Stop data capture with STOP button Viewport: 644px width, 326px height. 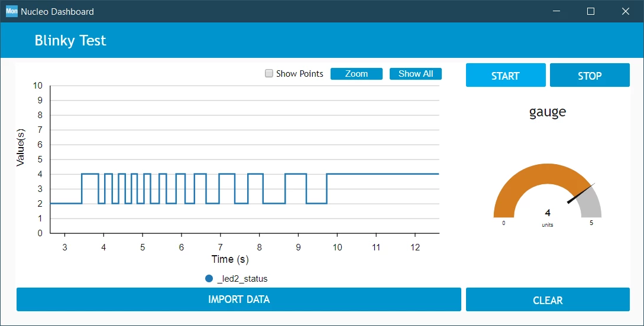tap(590, 75)
